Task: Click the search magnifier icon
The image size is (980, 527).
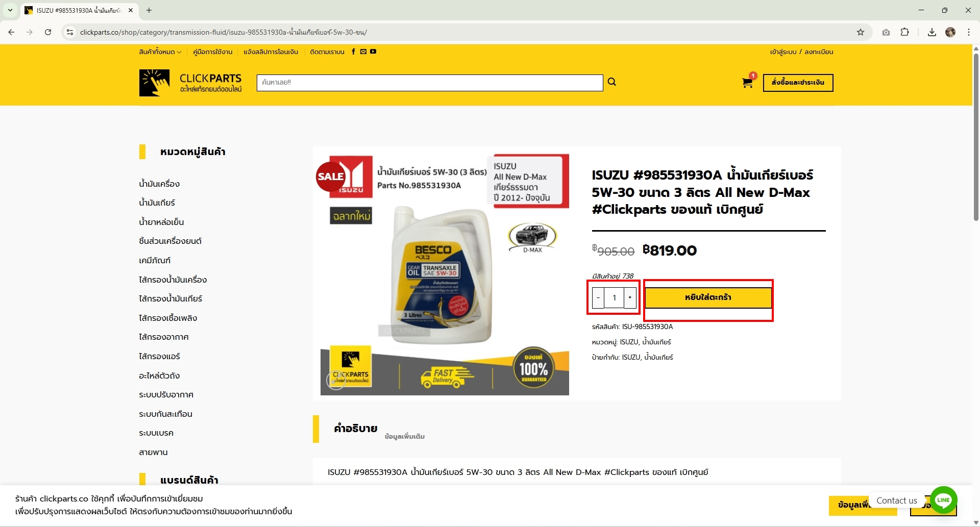Action: tap(611, 82)
